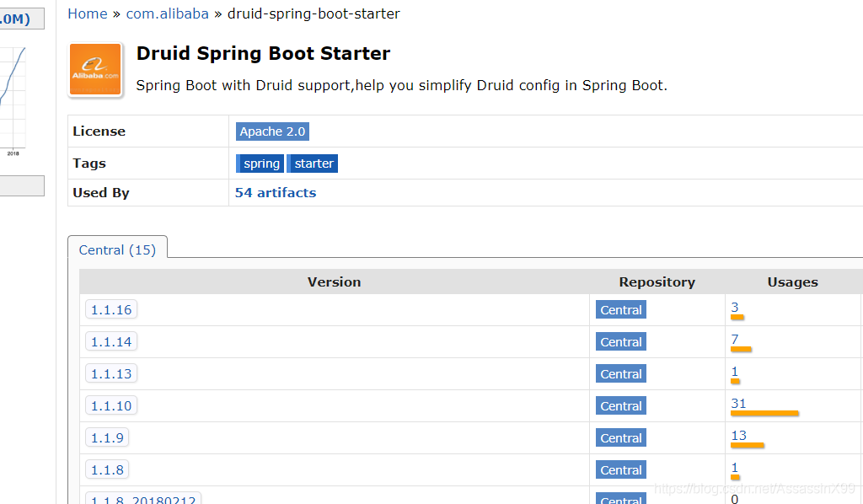The image size is (863, 504).
Task: Open usages count 31 for 1.1.10
Action: 738,404
